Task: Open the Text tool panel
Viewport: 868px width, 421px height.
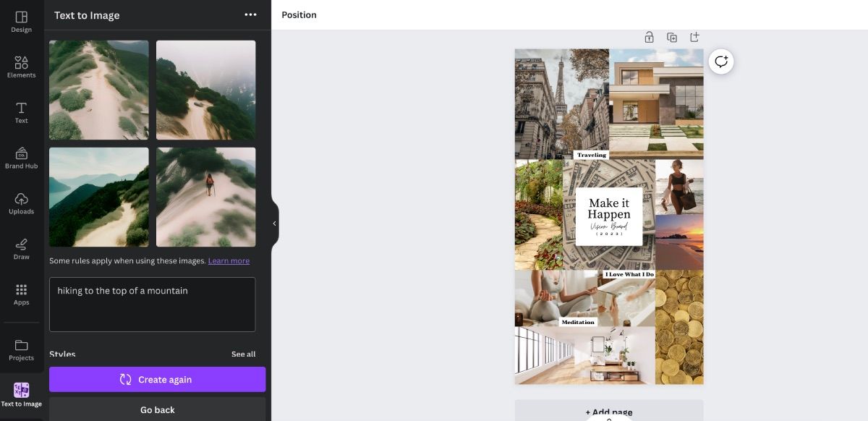Action: tap(21, 112)
